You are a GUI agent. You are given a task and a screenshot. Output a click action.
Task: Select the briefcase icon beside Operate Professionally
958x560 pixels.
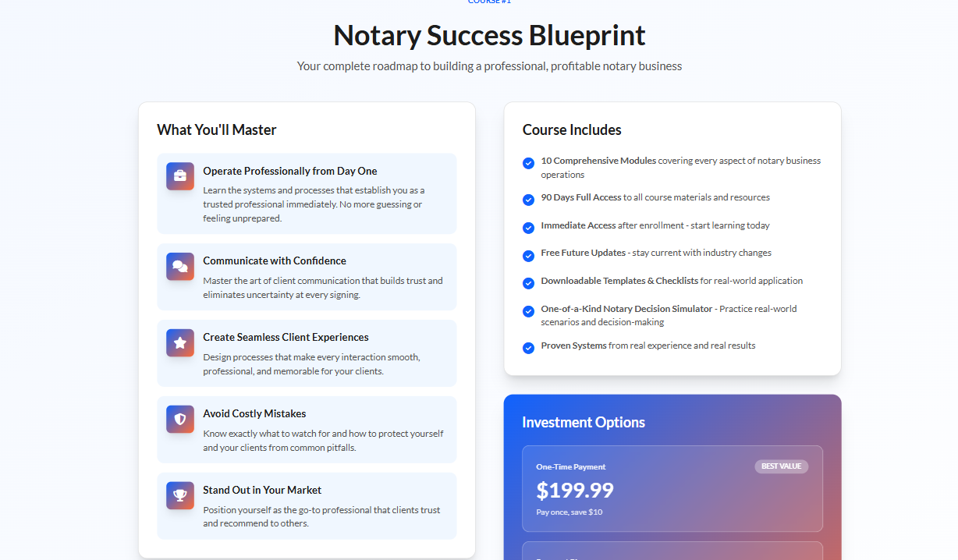coord(179,176)
